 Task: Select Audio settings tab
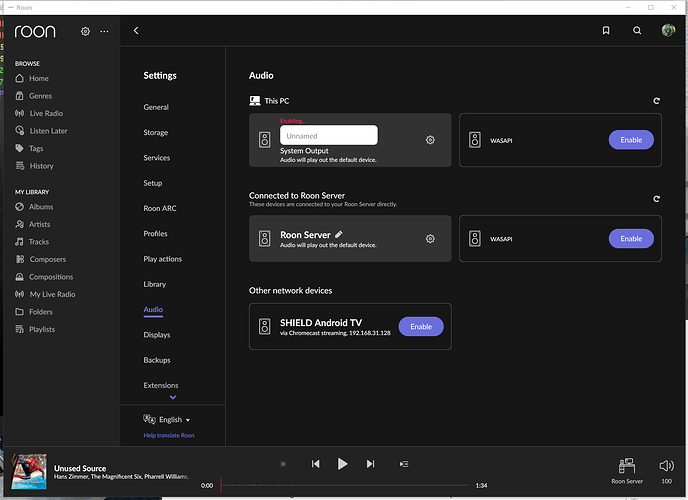coord(153,310)
